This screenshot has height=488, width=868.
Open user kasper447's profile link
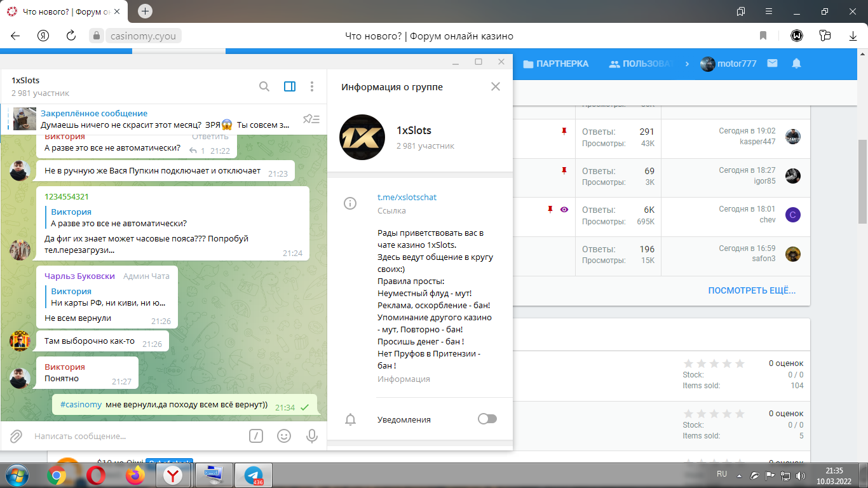pos(757,142)
